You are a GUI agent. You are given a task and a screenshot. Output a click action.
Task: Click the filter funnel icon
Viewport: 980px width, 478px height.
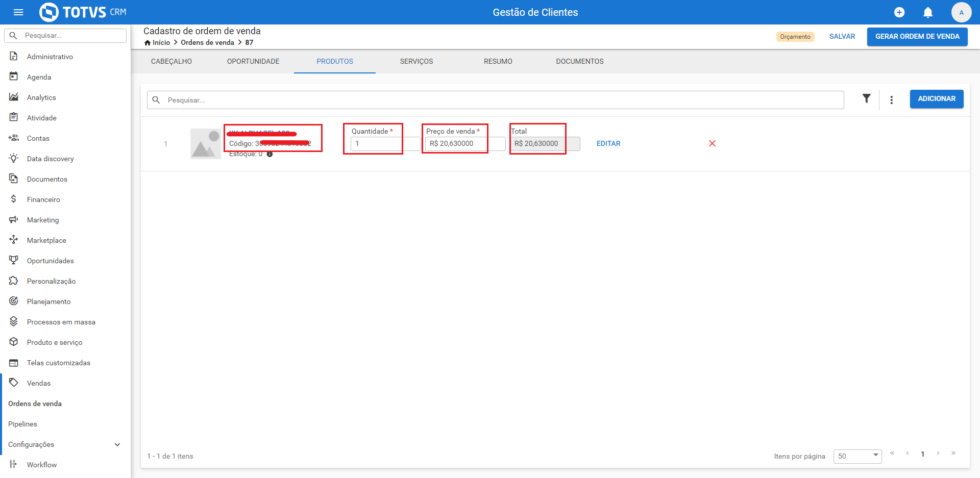[866, 98]
